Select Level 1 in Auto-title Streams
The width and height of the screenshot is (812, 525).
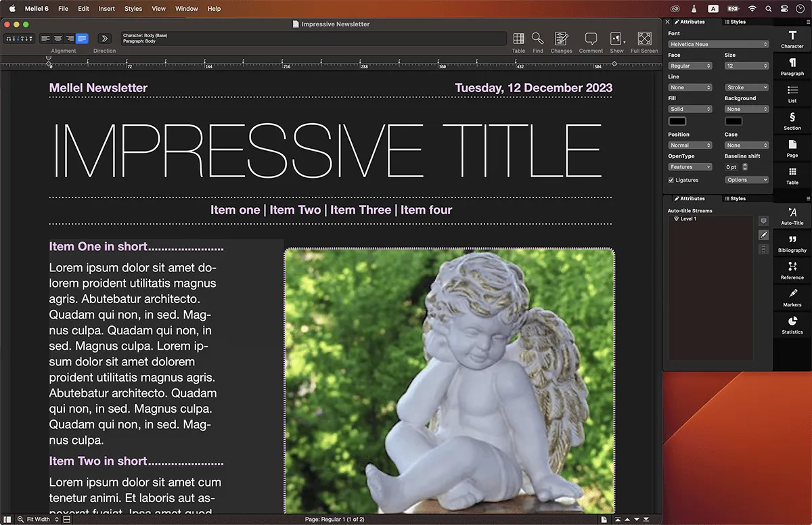pos(687,219)
